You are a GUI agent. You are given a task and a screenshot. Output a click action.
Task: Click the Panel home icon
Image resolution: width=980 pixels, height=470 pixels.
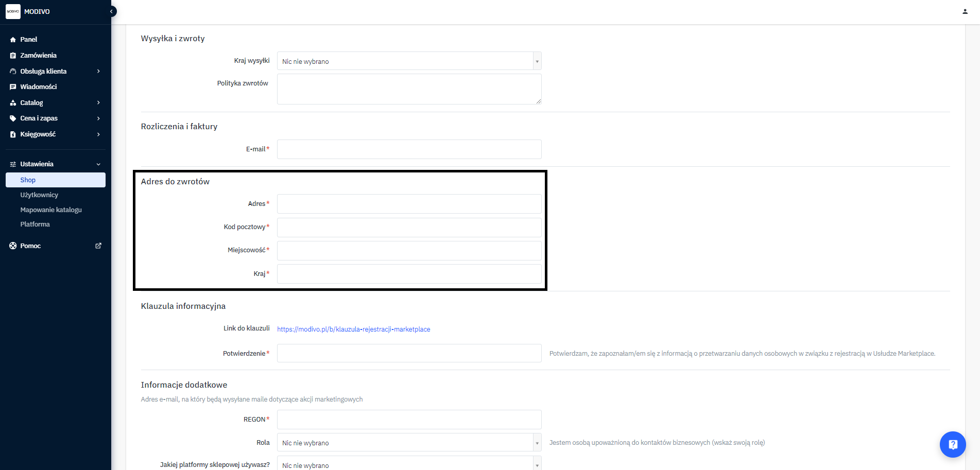pos(13,40)
